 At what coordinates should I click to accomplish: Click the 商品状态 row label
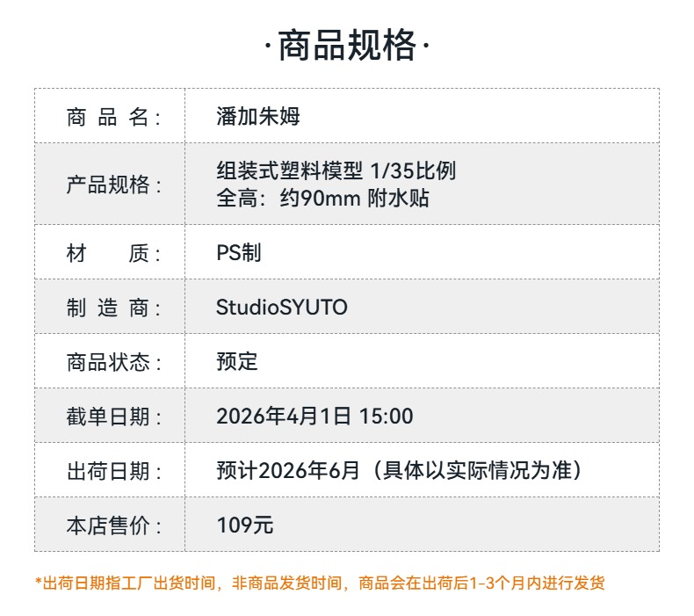click(113, 362)
